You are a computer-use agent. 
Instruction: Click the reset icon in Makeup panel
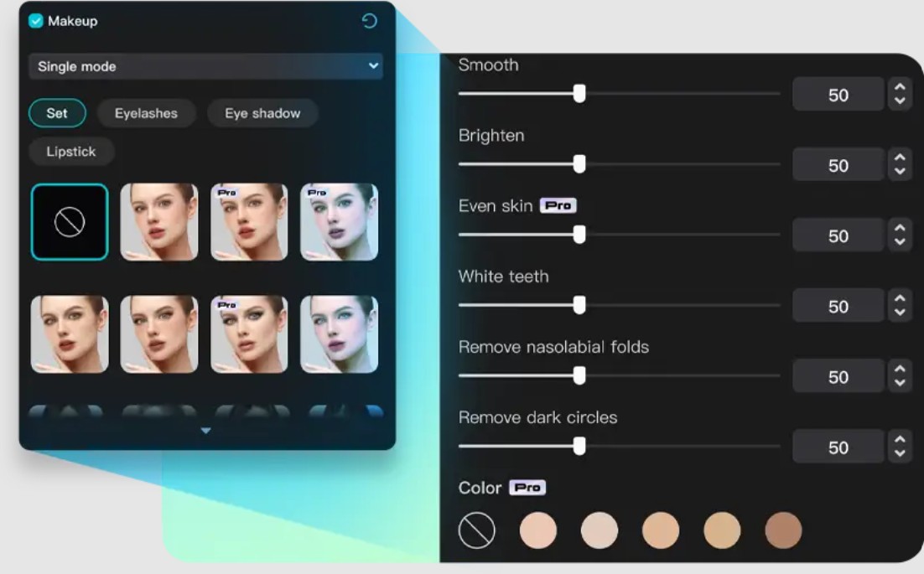coord(369,21)
